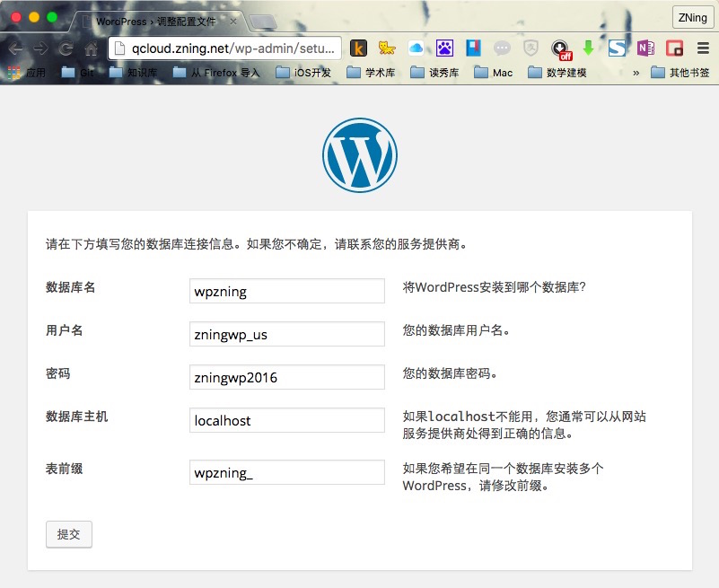Click the hint 将WordPress安装到哪个数据库?
Viewport: 719px width, 588px height.
(495, 287)
